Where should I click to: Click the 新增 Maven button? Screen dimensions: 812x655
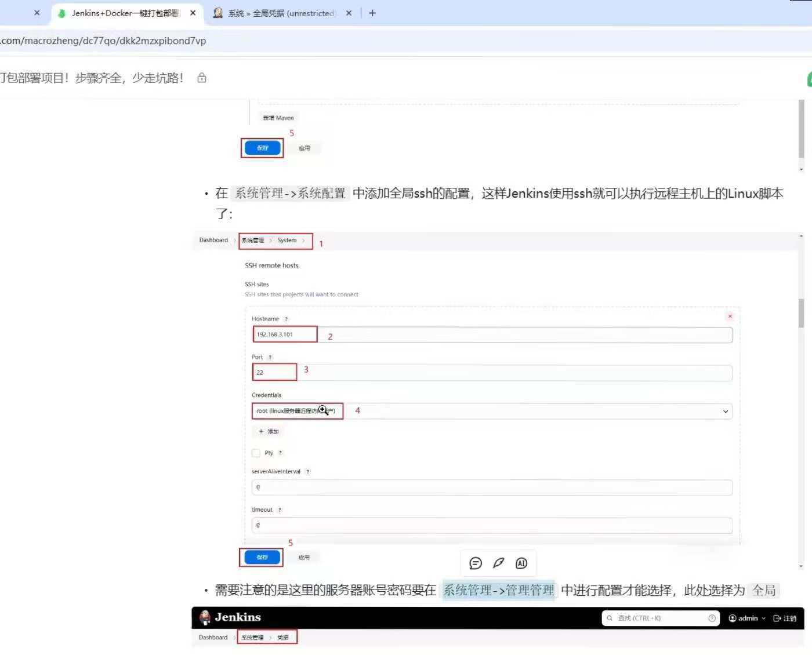coord(278,118)
